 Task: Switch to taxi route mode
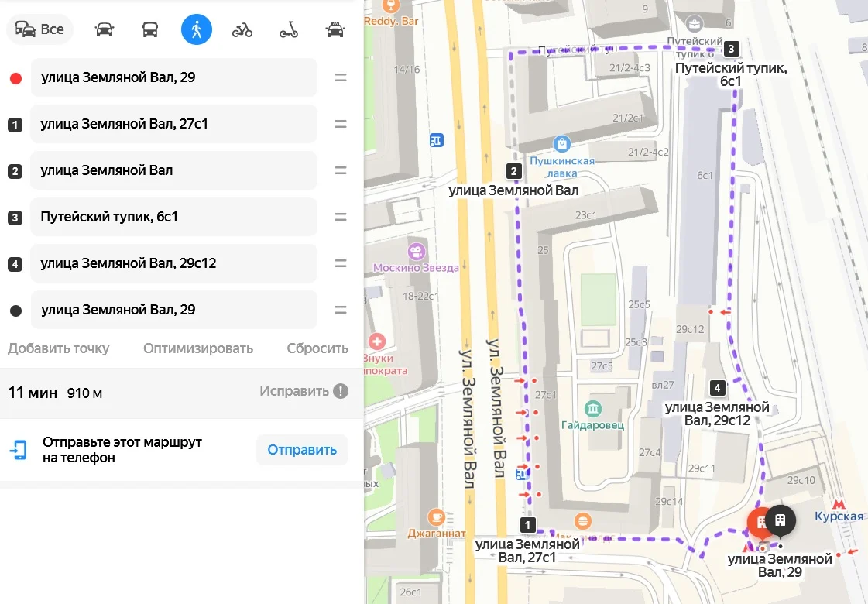coord(335,29)
